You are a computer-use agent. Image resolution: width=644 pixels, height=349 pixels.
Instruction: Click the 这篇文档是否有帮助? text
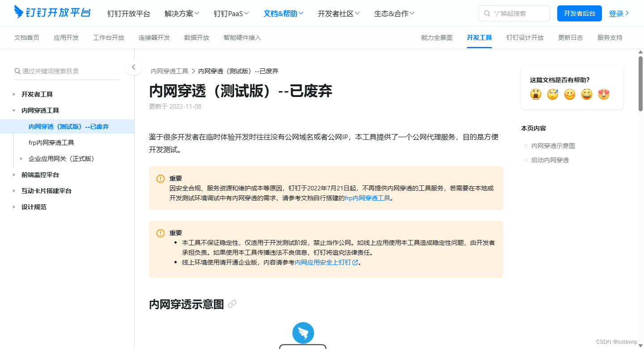(x=559, y=80)
